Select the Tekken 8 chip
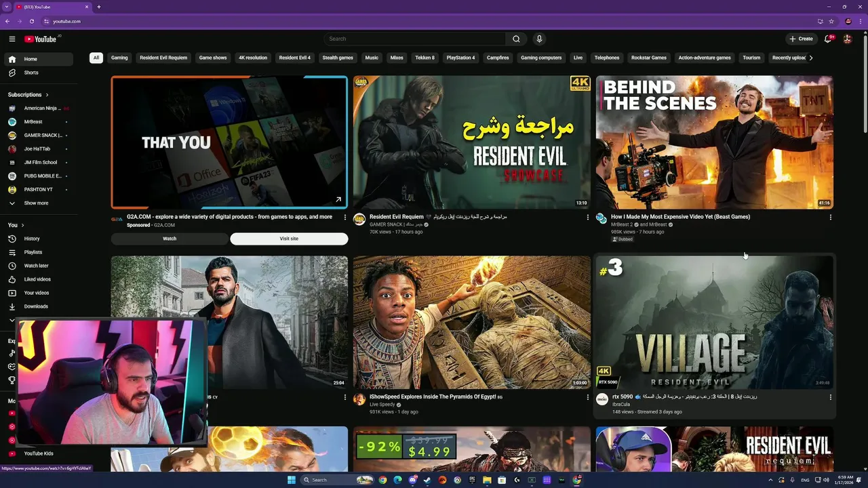Image resolution: width=868 pixels, height=488 pixels. [x=425, y=58]
